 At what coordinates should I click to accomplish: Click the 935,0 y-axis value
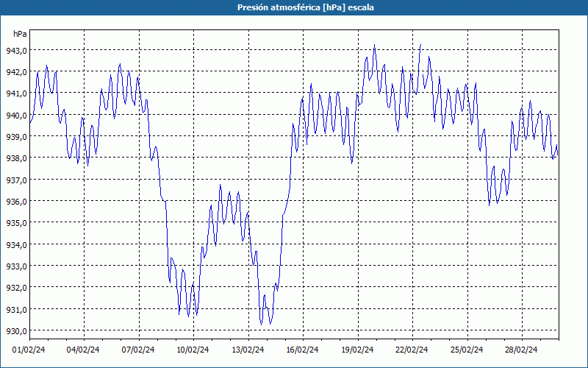click(x=16, y=223)
